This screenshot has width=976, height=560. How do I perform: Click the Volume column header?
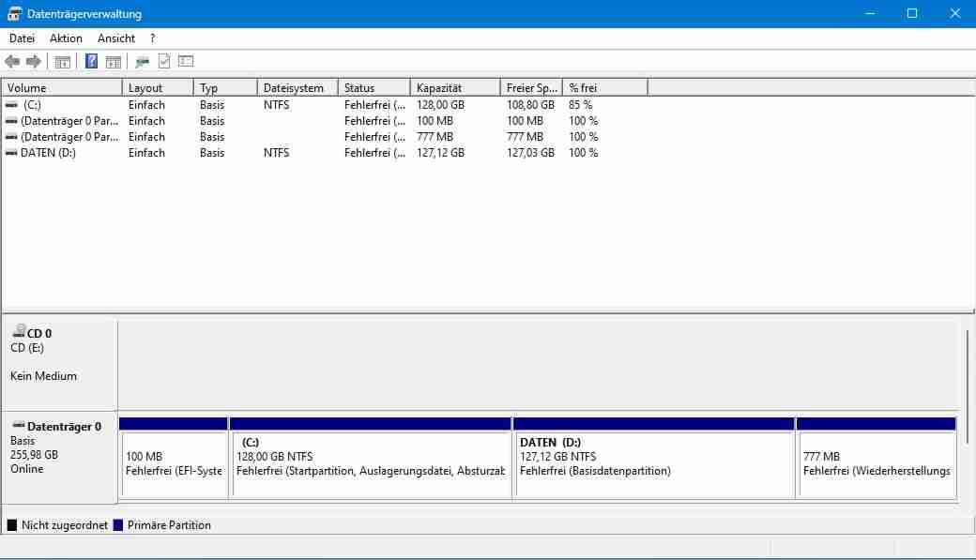tap(62, 88)
